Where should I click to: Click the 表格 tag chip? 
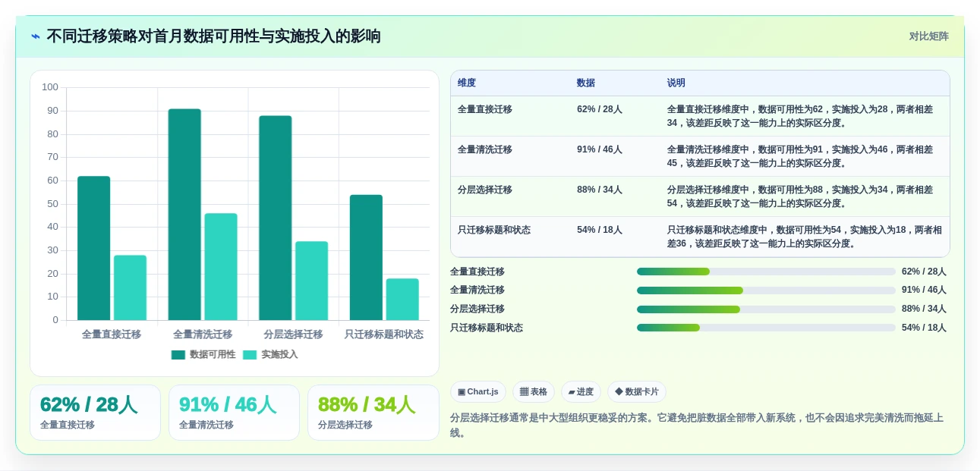[x=534, y=392]
